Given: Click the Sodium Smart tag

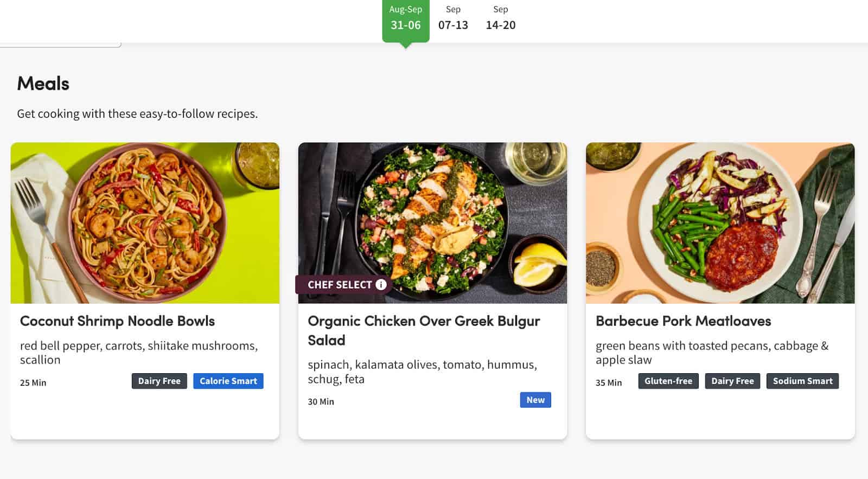Looking at the screenshot, I should point(802,381).
